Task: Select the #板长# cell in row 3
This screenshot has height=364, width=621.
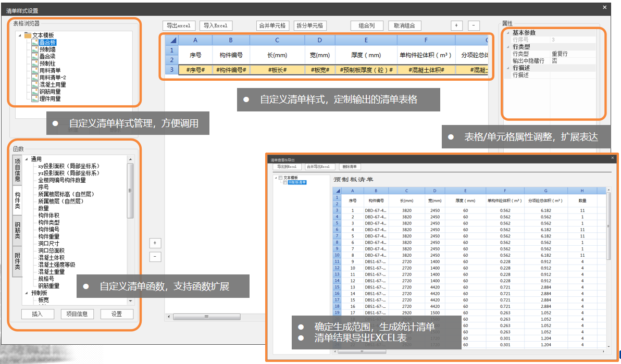Action: [277, 69]
